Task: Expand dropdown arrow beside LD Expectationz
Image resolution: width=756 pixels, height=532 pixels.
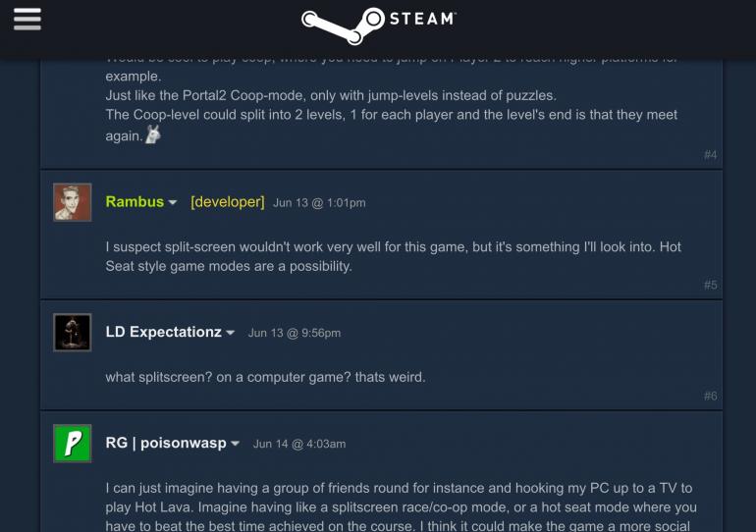Action: (231, 333)
